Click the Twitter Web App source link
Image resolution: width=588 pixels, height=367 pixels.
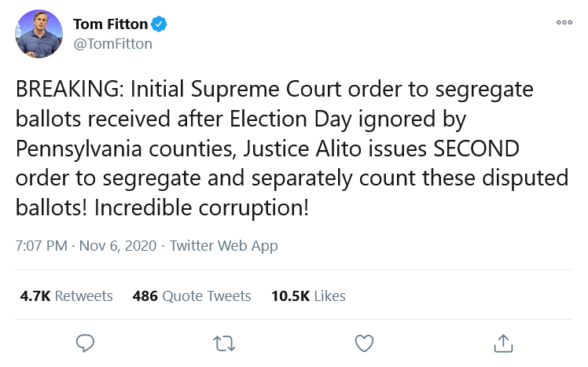224,246
